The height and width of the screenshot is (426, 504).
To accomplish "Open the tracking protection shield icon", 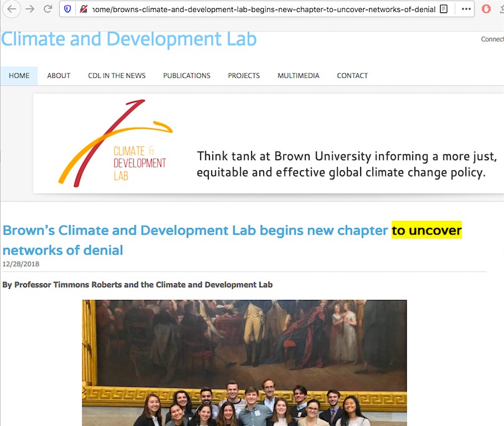I will (x=68, y=9).
